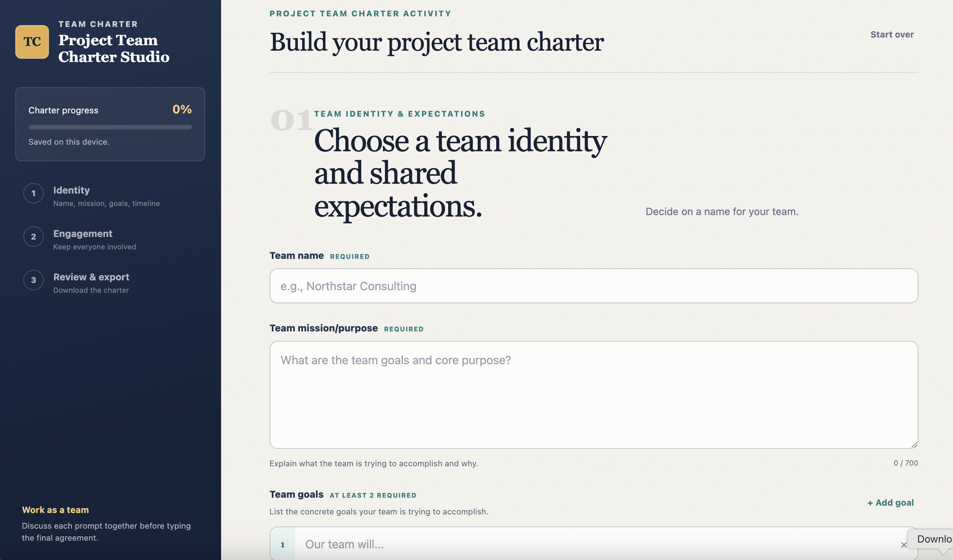953x560 pixels.
Task: Focus the first team goal input
Action: 597,544
